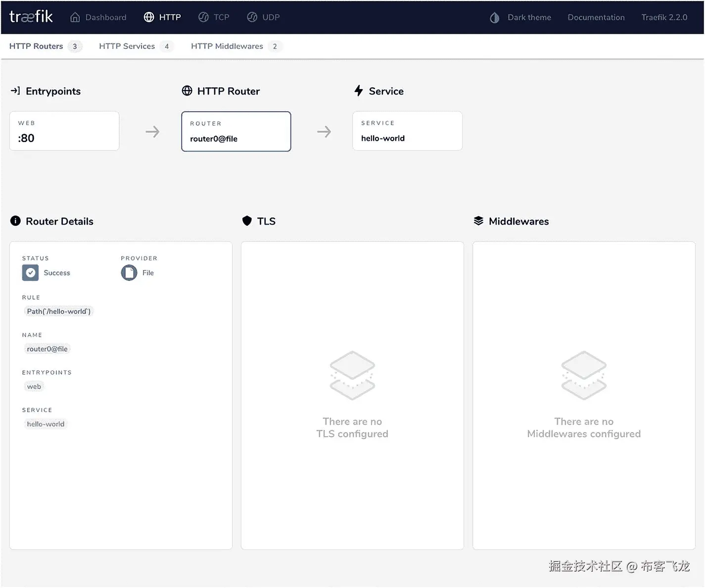Click the Traefik logo
Screen dimensions: 705x588
point(31,16)
